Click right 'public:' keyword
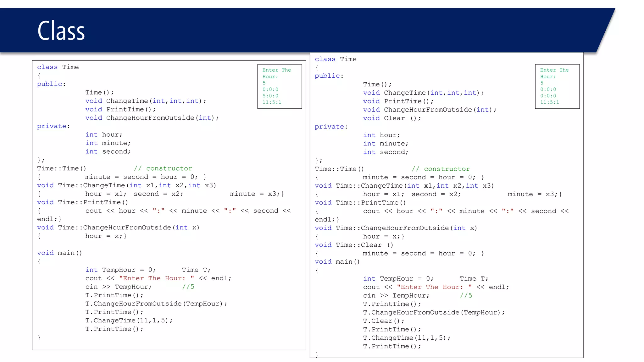Viewport: 644px width, 362px height. (329, 76)
